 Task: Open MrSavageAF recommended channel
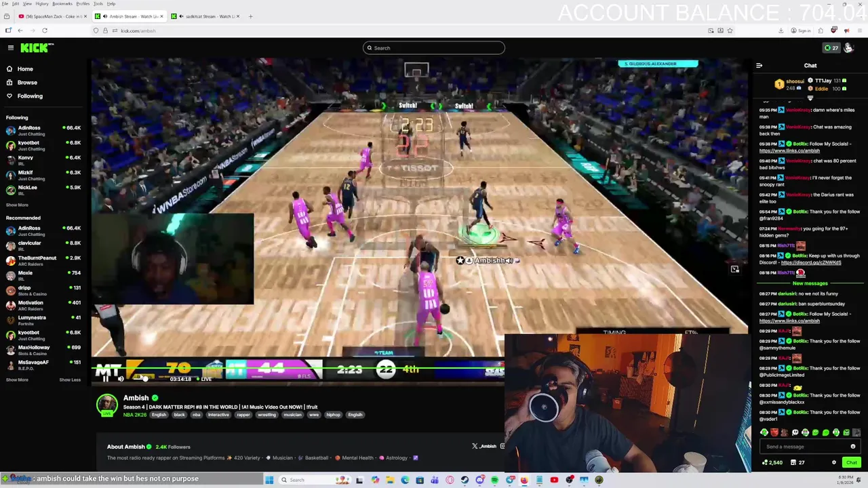tap(42, 365)
